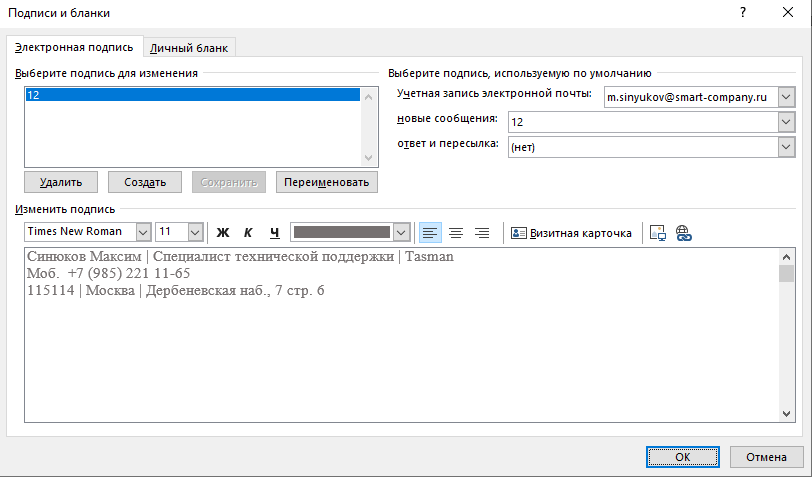Image resolution: width=812 pixels, height=477 pixels.
Task: Expand the 'новые сообщения' signature dropdown
Action: [x=785, y=122]
